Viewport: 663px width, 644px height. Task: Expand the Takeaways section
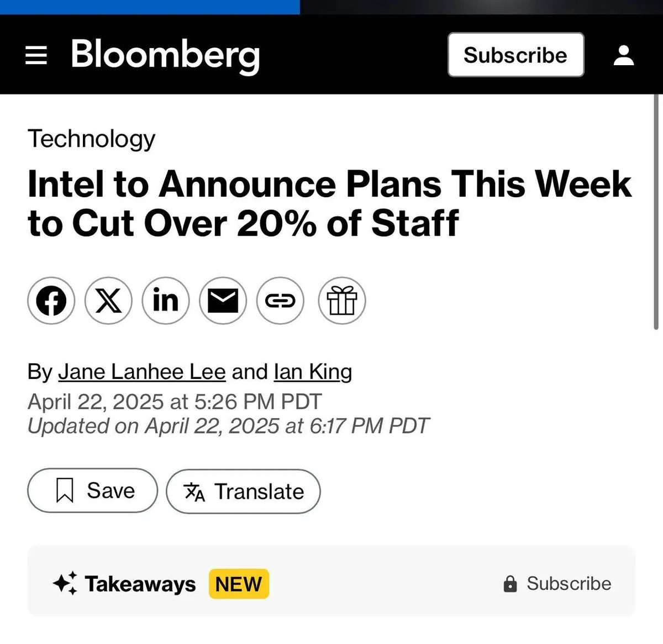tap(139, 584)
